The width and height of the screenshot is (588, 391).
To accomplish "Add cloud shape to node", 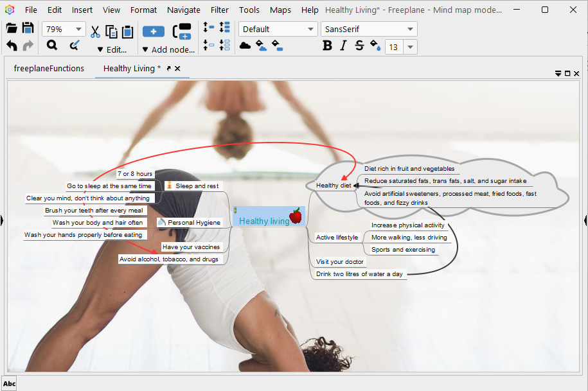I will pos(245,46).
